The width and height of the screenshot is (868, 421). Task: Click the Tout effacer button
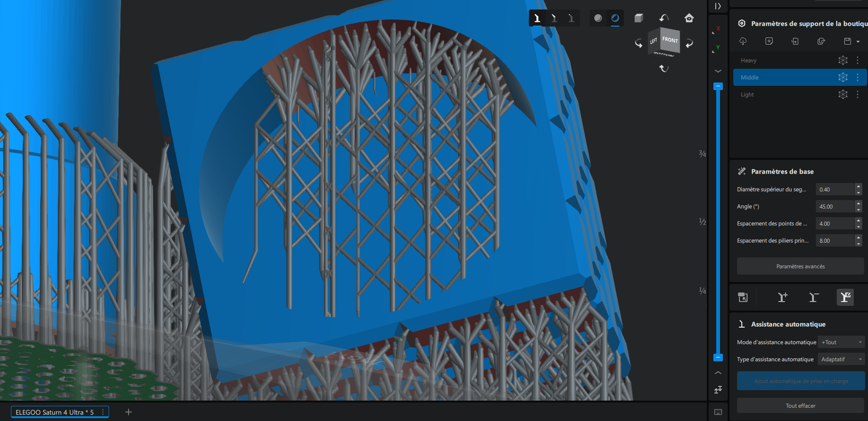[x=800, y=406]
